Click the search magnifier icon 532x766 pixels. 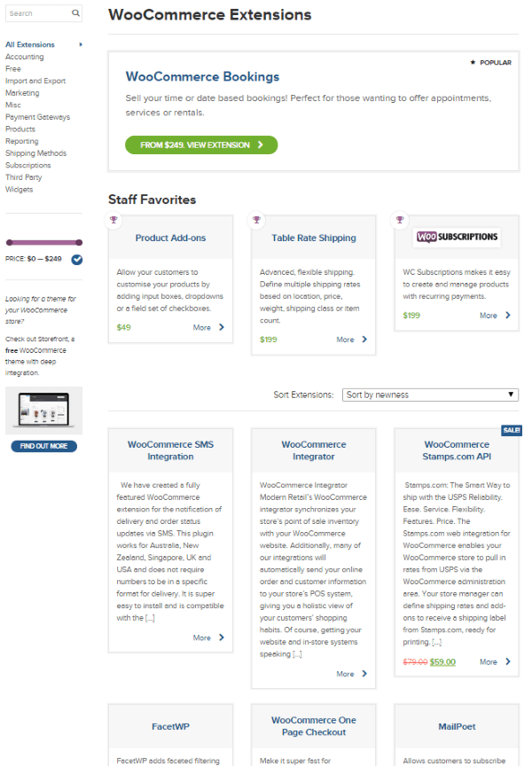(x=75, y=13)
